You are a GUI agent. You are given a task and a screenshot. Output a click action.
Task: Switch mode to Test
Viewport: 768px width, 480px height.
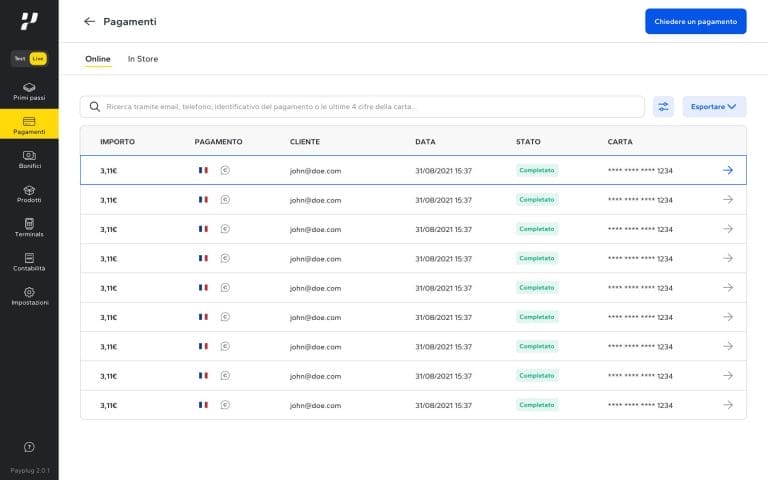pyautogui.click(x=20, y=59)
